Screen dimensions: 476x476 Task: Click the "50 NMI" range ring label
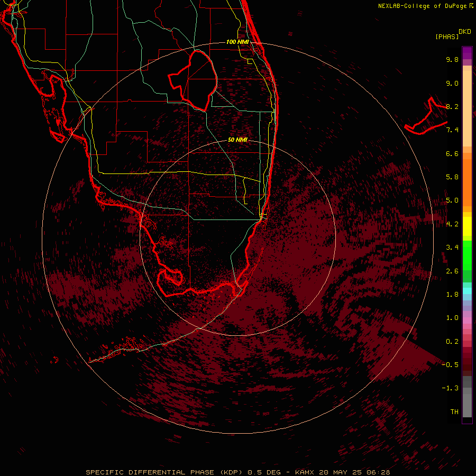click(237, 140)
